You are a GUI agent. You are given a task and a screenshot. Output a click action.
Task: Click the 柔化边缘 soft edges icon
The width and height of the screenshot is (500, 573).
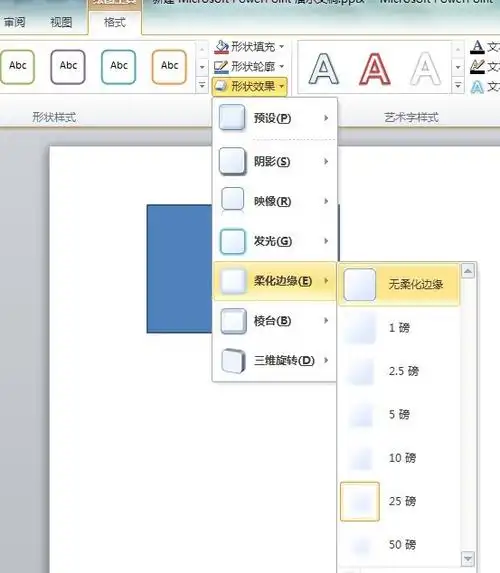[x=232, y=281]
